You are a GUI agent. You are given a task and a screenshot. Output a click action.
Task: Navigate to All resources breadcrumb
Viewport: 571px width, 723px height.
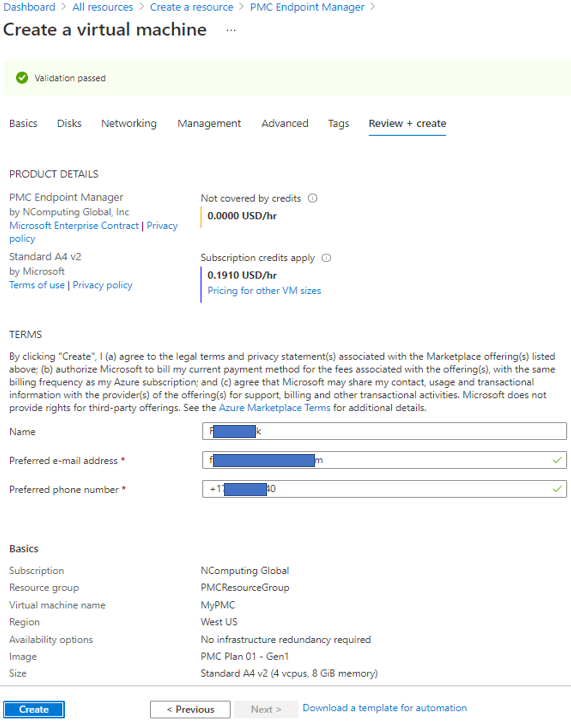click(102, 7)
